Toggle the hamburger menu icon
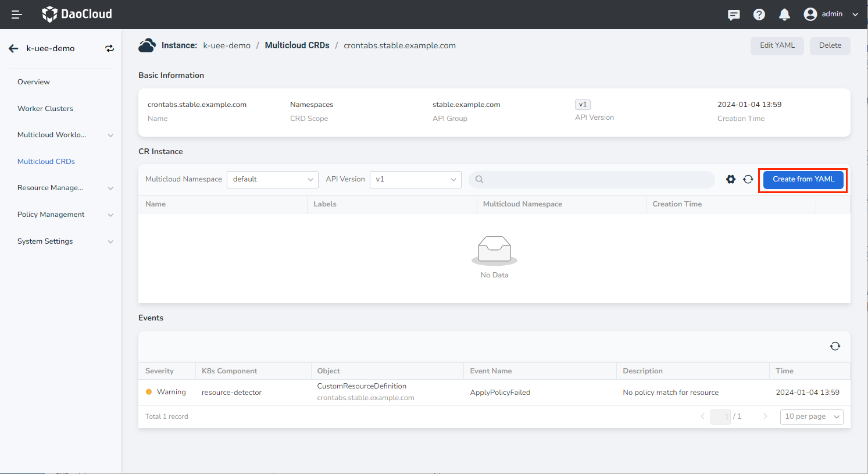 pyautogui.click(x=17, y=15)
